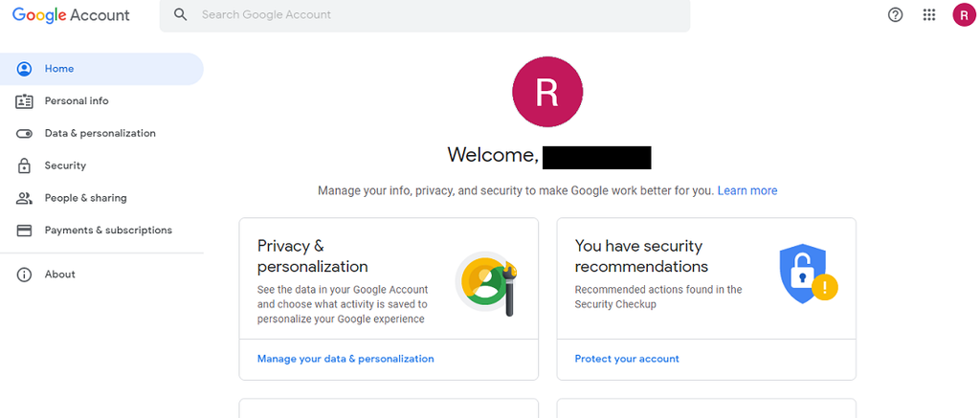Select the Security menu label
980x418 pixels.
pyautogui.click(x=65, y=166)
